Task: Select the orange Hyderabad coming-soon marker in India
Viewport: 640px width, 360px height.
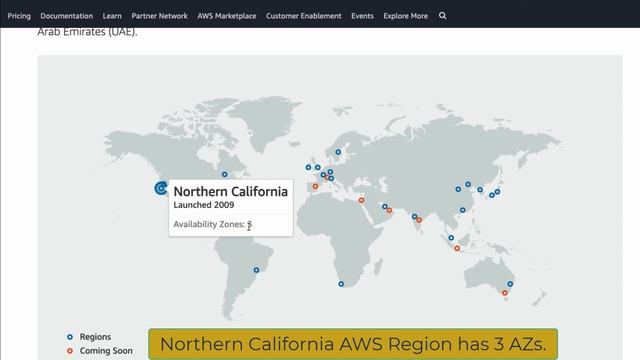Action: pos(419,220)
